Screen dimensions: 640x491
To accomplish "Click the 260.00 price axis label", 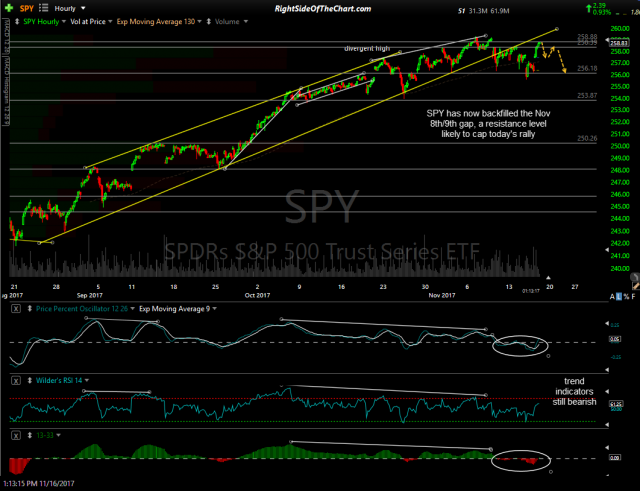I will [620, 29].
